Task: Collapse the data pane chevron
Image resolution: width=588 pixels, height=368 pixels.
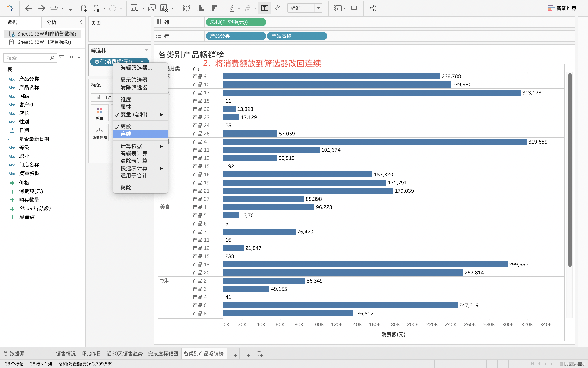Action: 81,22
